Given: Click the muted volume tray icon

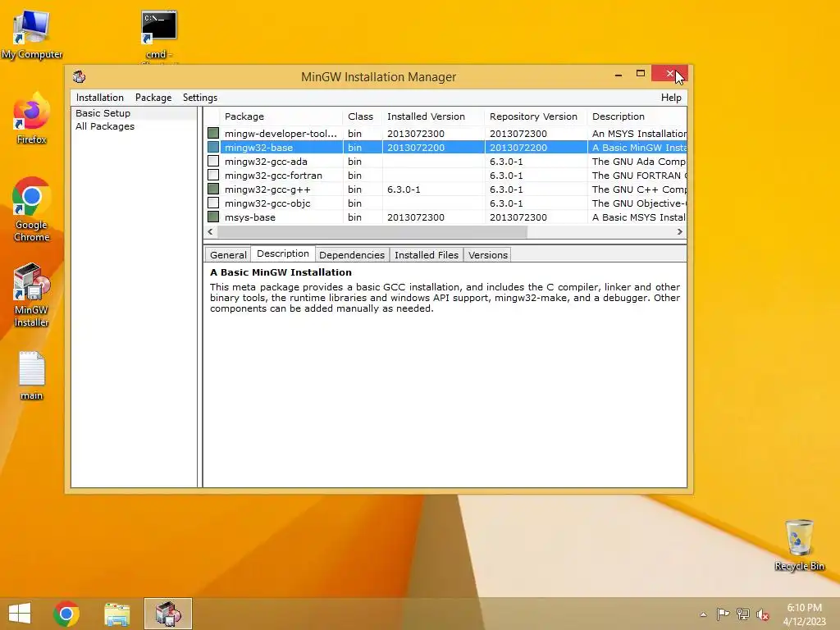Looking at the screenshot, I should click(x=762, y=614).
